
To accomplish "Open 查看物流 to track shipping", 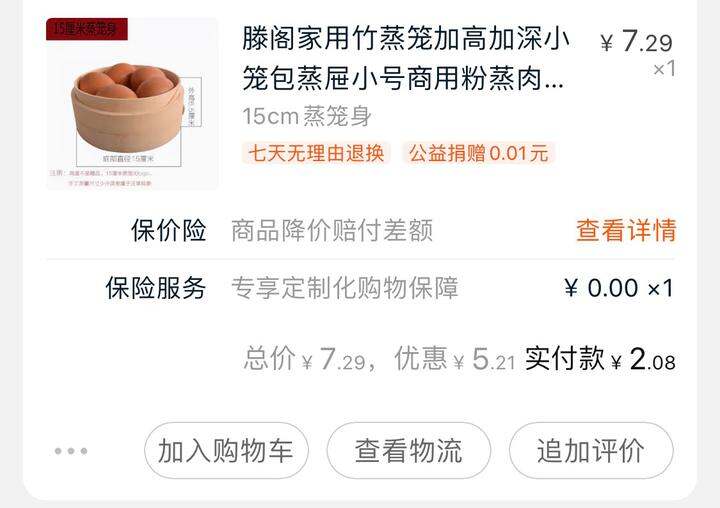I will 408,451.
